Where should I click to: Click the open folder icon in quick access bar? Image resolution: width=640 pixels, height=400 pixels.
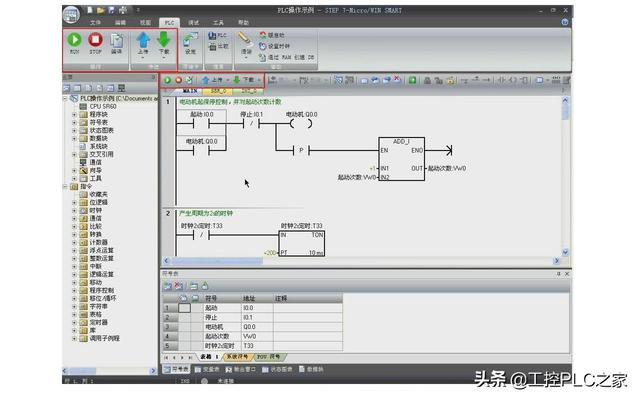(x=100, y=10)
